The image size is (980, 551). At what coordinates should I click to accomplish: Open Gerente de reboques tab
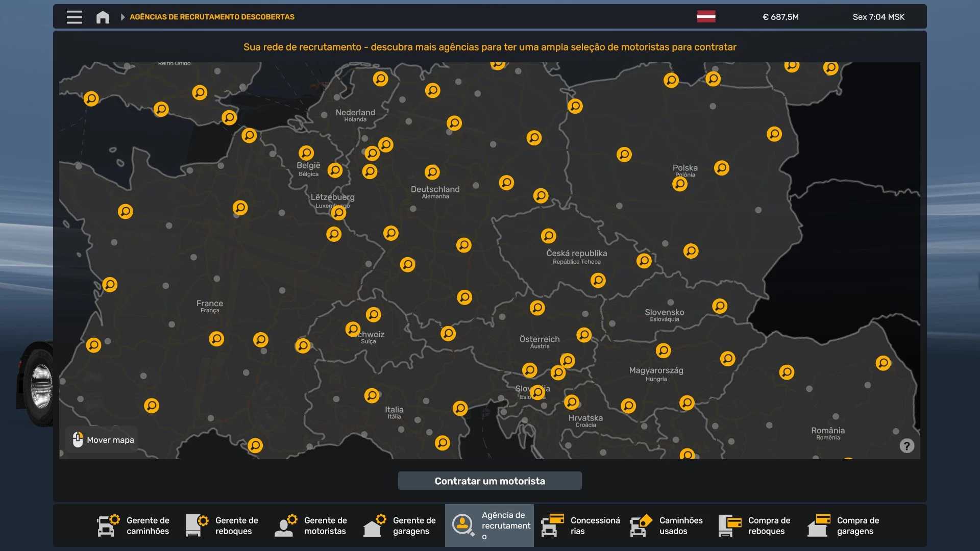(x=223, y=525)
